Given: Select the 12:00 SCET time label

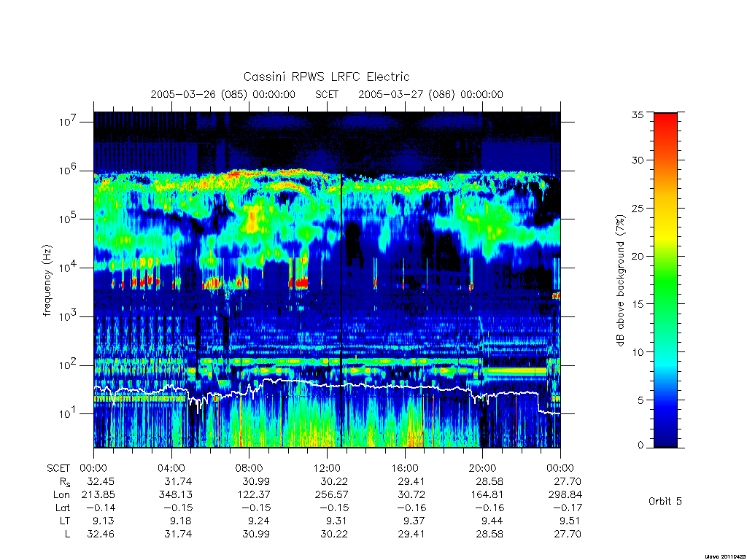Looking at the screenshot, I should 327,468.
